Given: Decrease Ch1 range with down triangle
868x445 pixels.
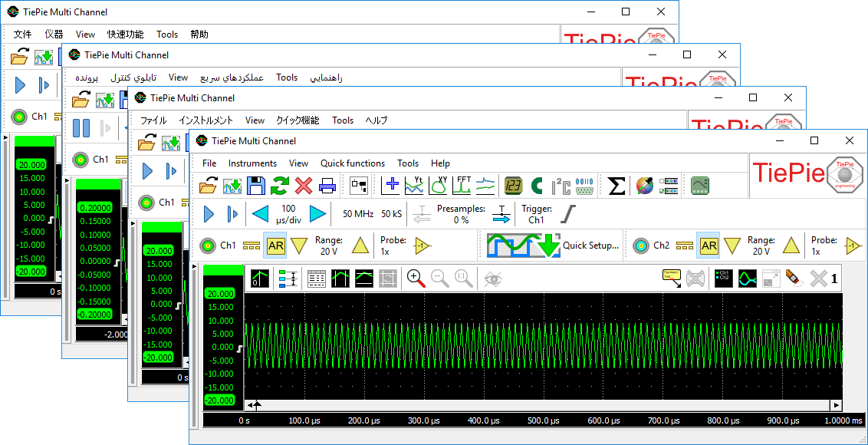Looking at the screenshot, I should click(x=299, y=246).
